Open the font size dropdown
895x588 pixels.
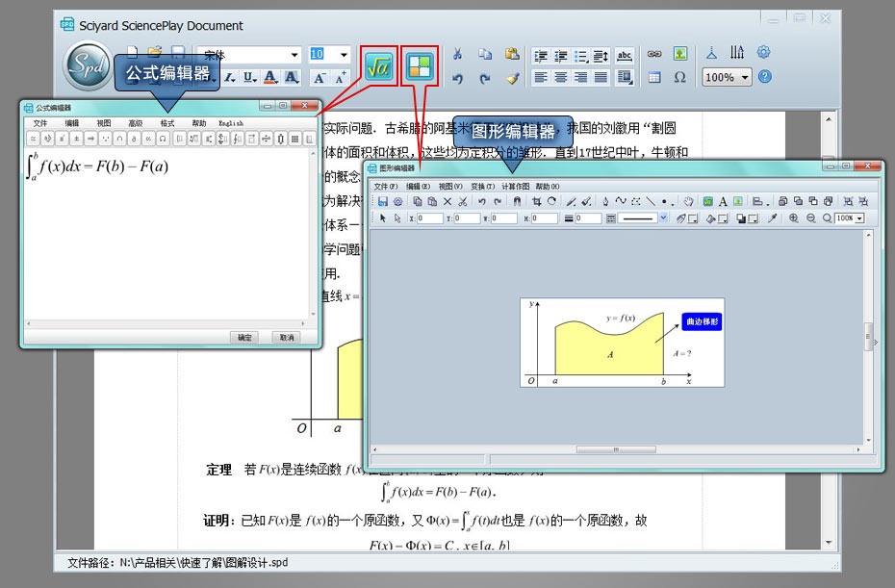(344, 55)
